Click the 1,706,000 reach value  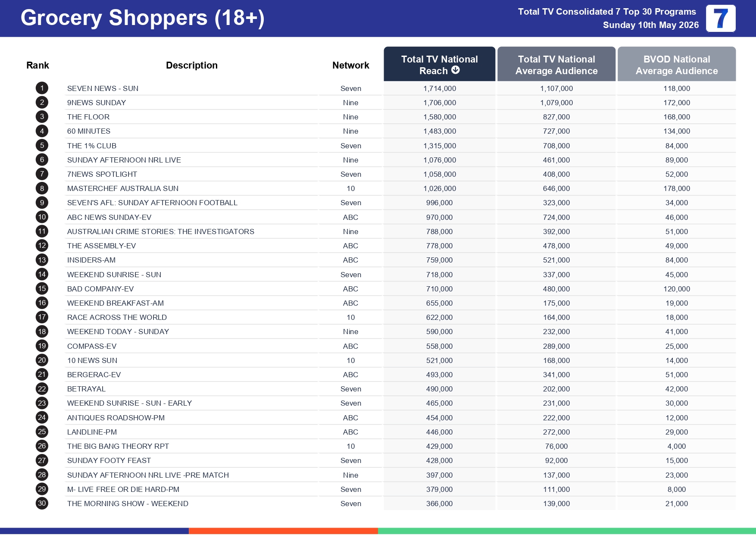pos(440,103)
